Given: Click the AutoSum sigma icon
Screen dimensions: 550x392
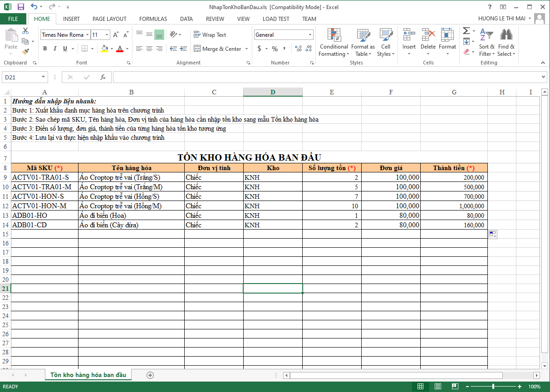Looking at the screenshot, I should (466, 31).
